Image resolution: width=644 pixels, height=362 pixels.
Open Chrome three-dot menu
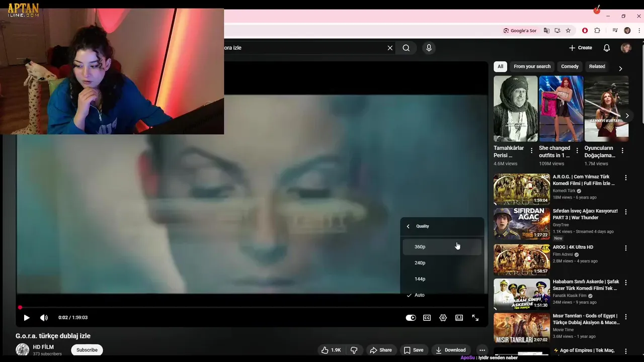(x=638, y=31)
